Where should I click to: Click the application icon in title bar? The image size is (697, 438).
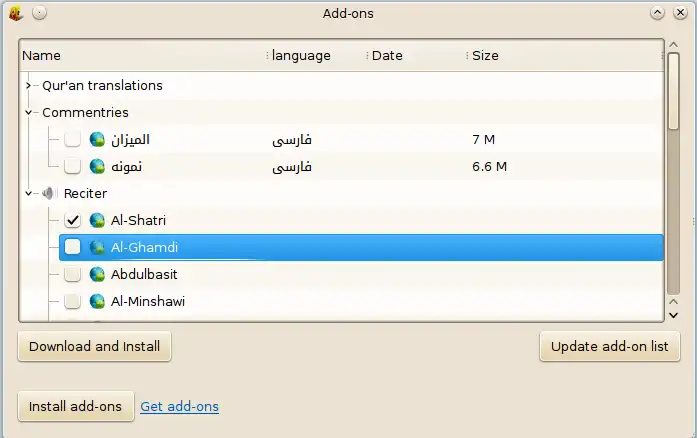click(x=15, y=13)
